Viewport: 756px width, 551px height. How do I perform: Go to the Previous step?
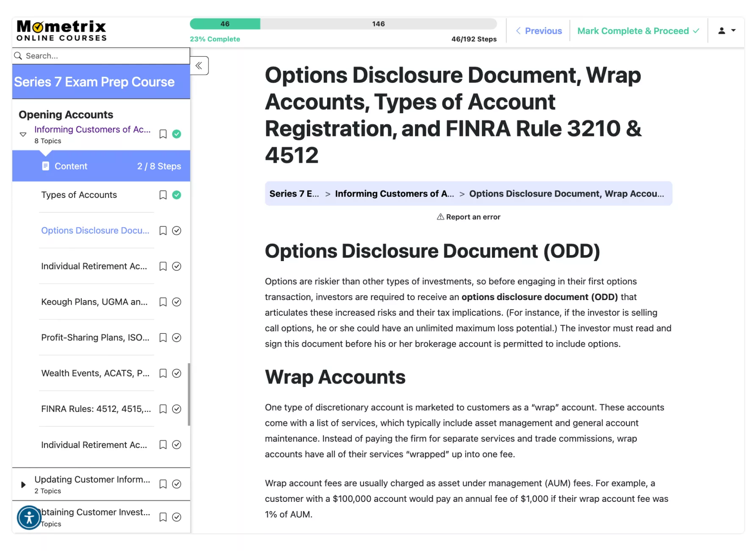point(539,31)
